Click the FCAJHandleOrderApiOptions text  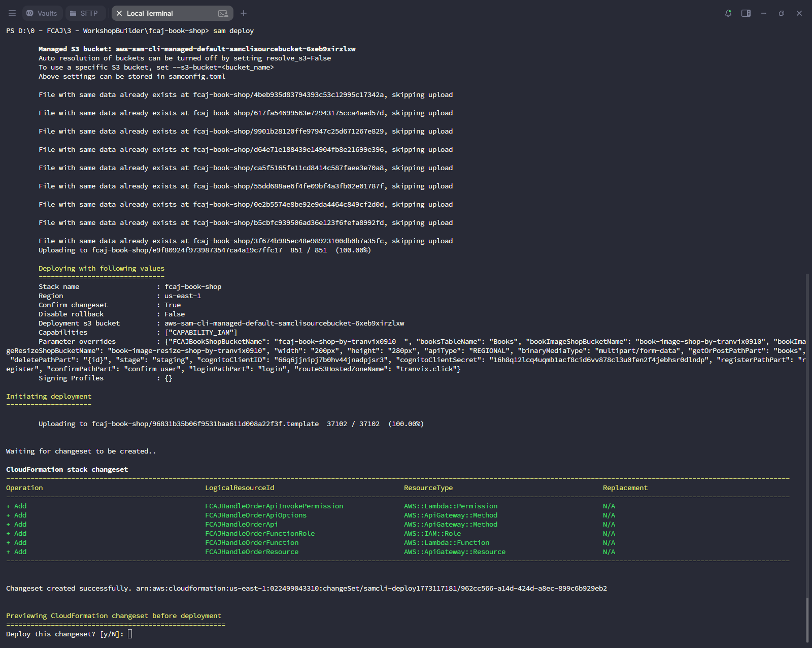[256, 515]
